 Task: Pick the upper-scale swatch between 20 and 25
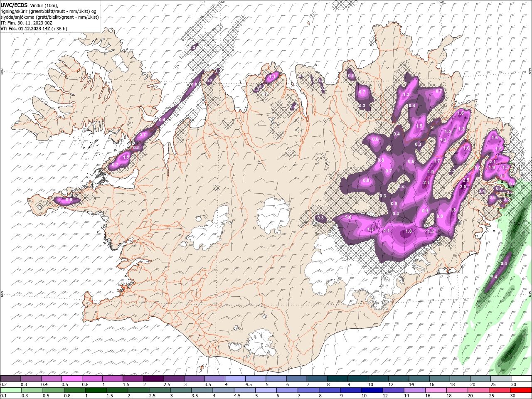pos(480,379)
